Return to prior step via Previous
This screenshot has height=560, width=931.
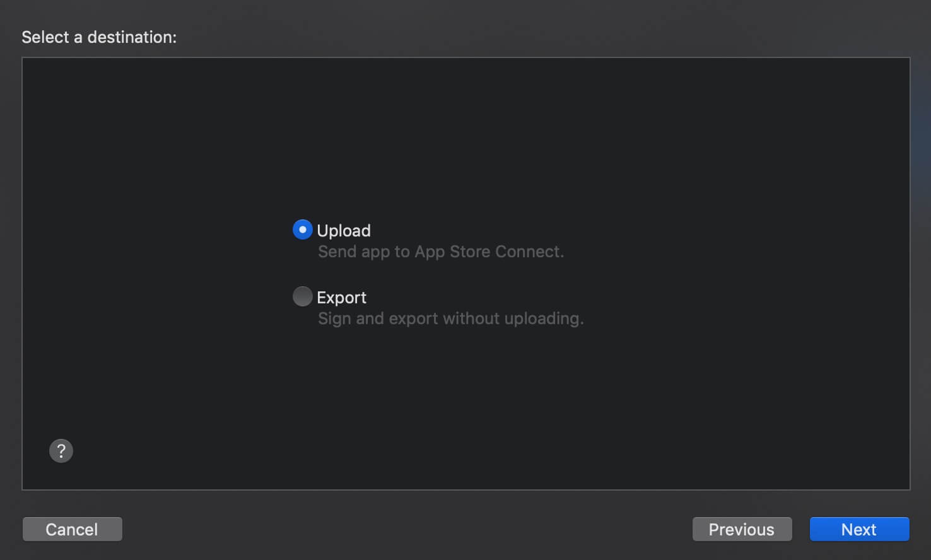click(x=742, y=529)
